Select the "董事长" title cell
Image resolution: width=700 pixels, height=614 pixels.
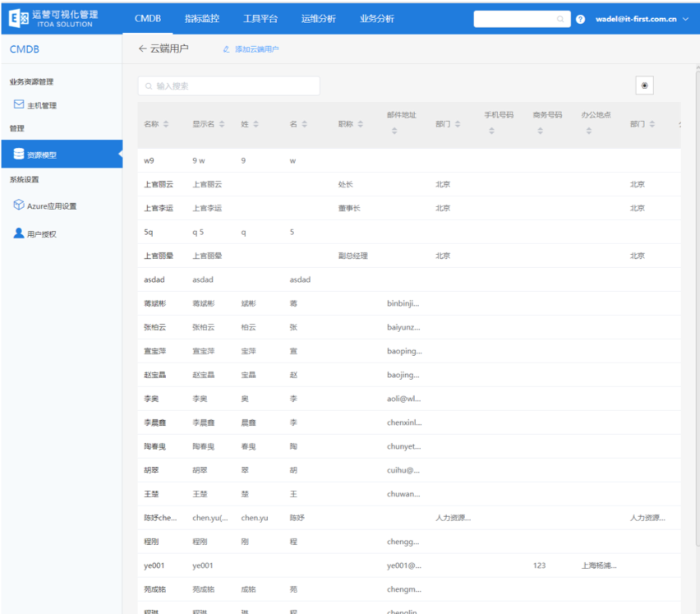coord(349,208)
